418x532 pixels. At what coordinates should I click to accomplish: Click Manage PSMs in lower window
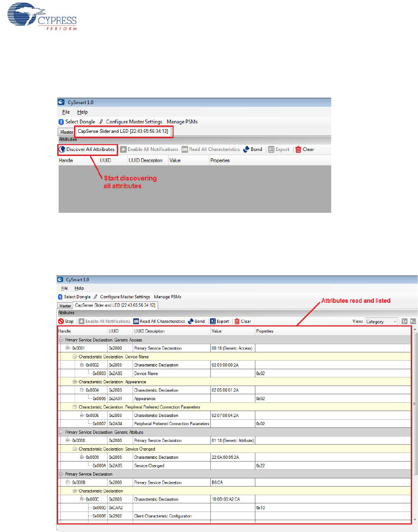coord(168,297)
